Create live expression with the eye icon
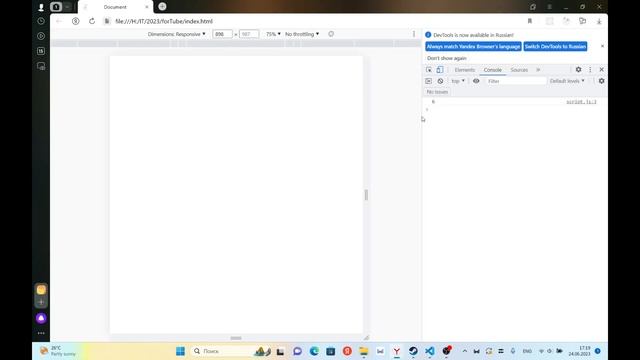Image resolution: width=640 pixels, height=360 pixels. pyautogui.click(x=476, y=81)
